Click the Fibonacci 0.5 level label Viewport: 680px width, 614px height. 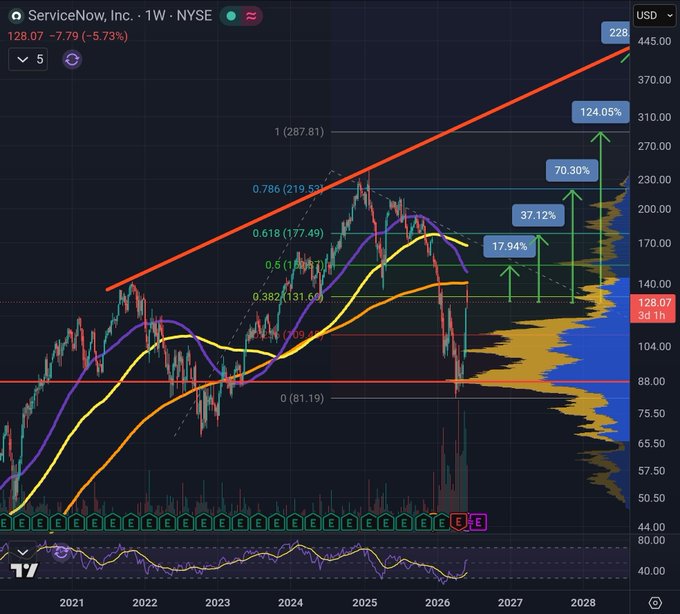pos(294,265)
